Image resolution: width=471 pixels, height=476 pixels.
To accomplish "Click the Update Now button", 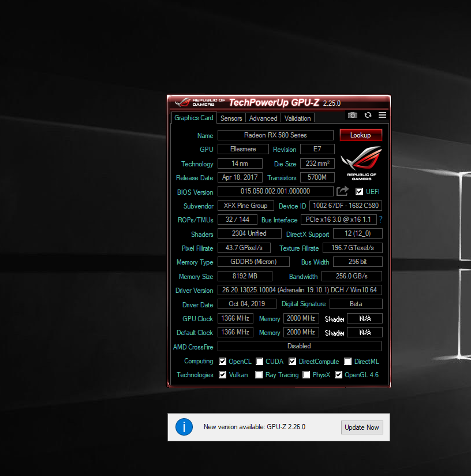I will tap(362, 427).
